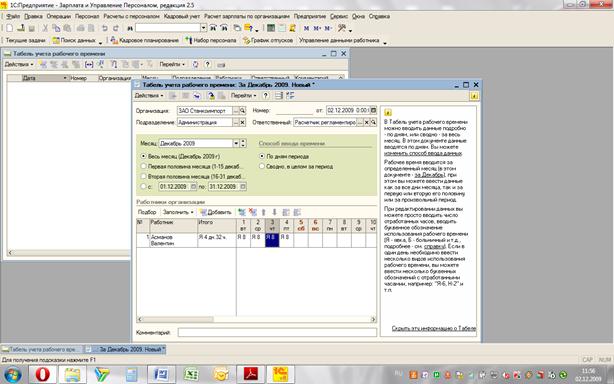614x384 pixels.
Task: Click the Подбор button
Action: [147, 212]
